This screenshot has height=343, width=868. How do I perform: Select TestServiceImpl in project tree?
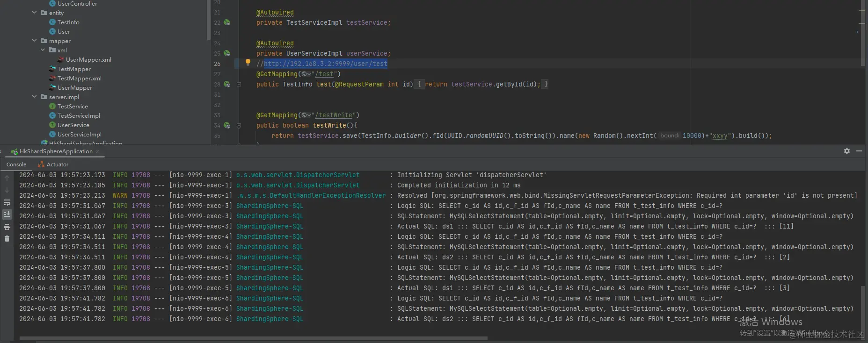[79, 116]
